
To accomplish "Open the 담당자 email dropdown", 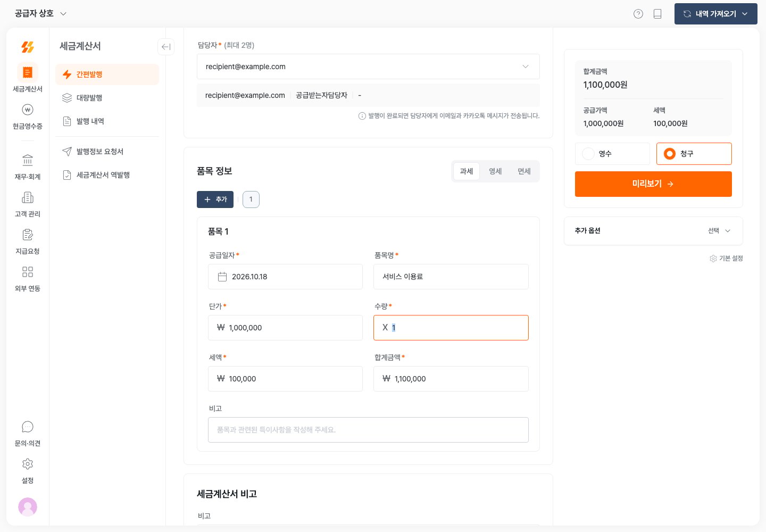I will click(x=368, y=66).
